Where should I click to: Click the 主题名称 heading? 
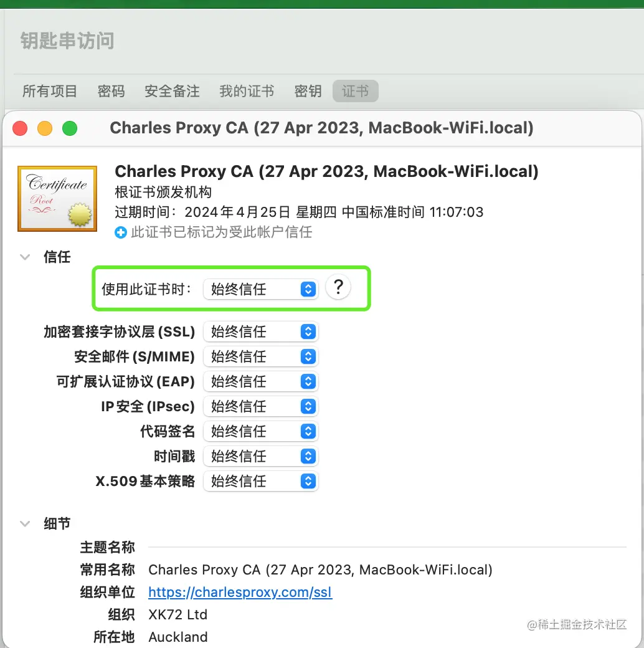pyautogui.click(x=107, y=547)
